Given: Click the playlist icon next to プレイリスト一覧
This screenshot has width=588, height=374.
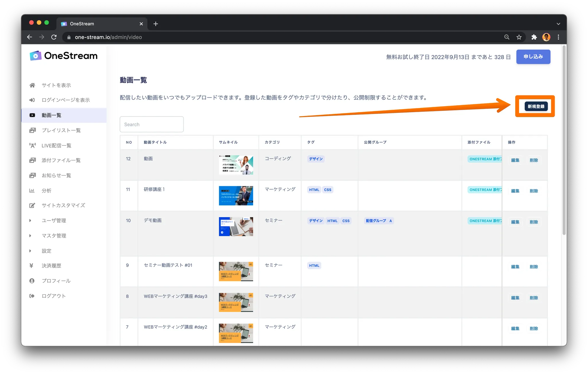Looking at the screenshot, I should (x=32, y=130).
